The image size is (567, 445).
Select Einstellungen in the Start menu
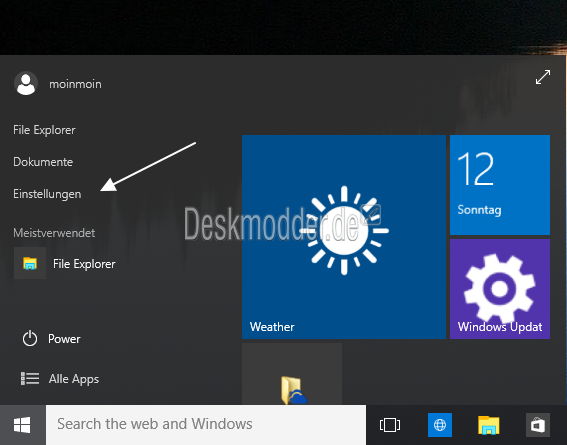pos(47,194)
